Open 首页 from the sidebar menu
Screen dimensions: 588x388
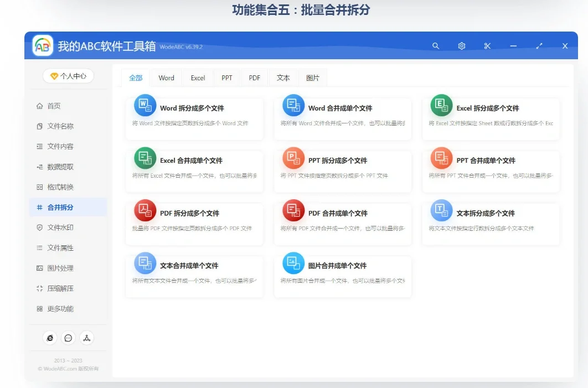coord(55,106)
